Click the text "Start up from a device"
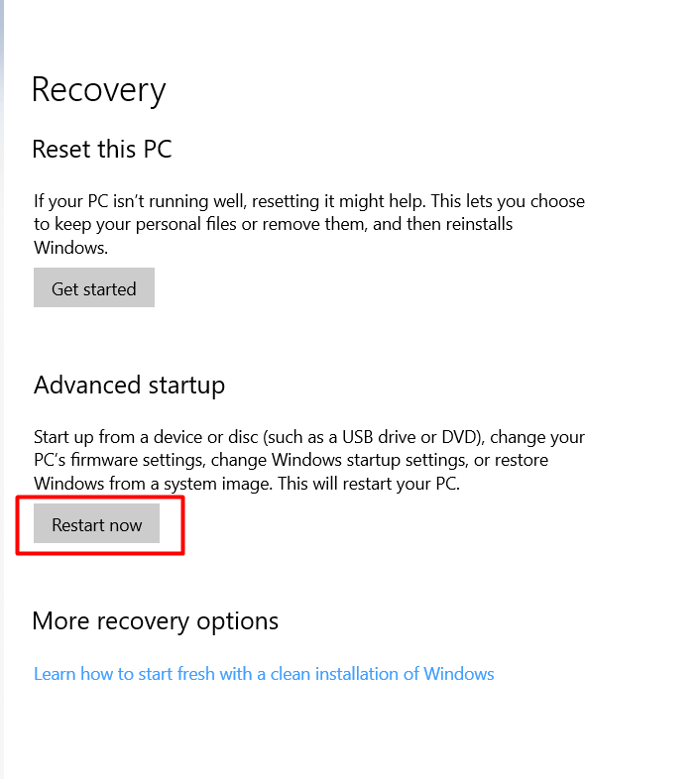The width and height of the screenshot is (700, 779). point(117,437)
